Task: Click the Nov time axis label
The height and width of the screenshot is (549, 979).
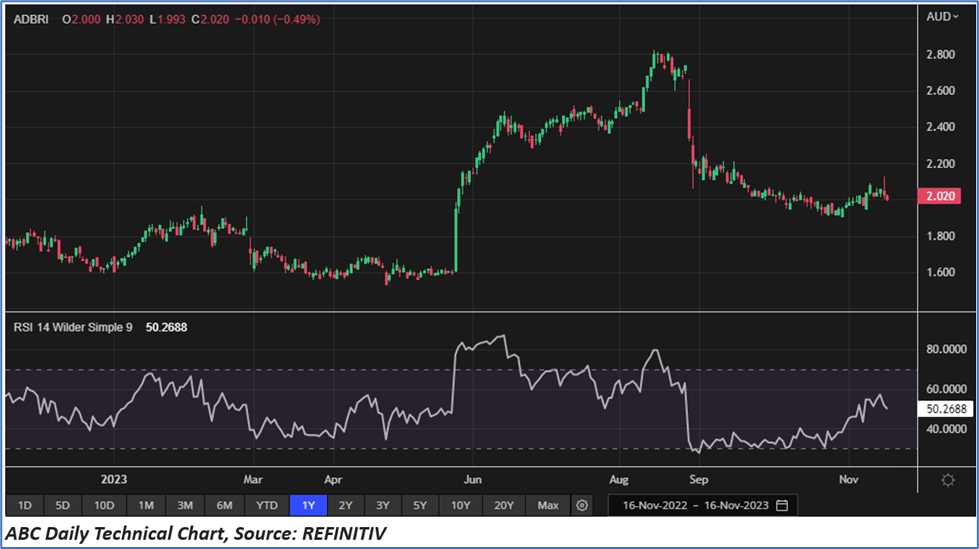Action: (x=849, y=480)
